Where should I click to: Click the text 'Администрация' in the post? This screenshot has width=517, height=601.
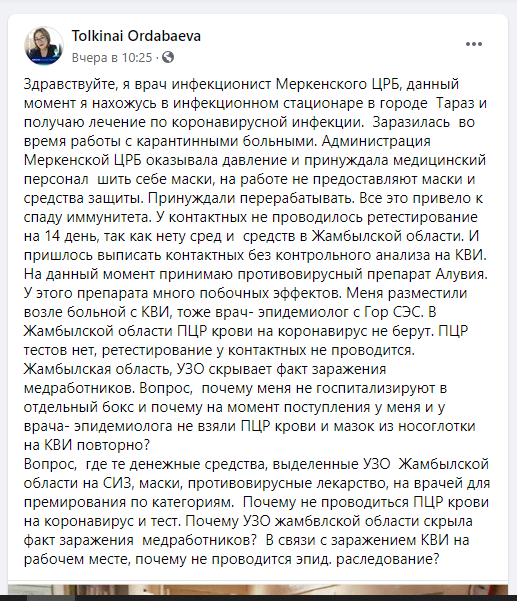(x=376, y=141)
